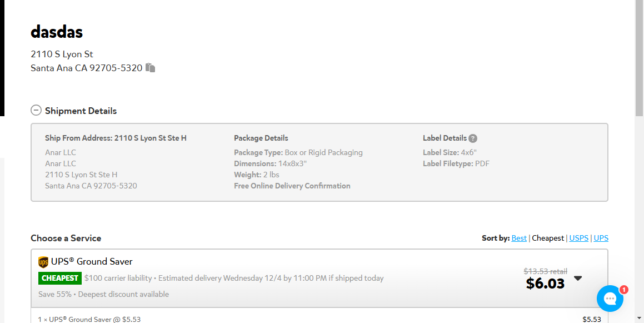Click the chat notification badge showing 1
Screen dimensions: 644x323
pos(623,290)
